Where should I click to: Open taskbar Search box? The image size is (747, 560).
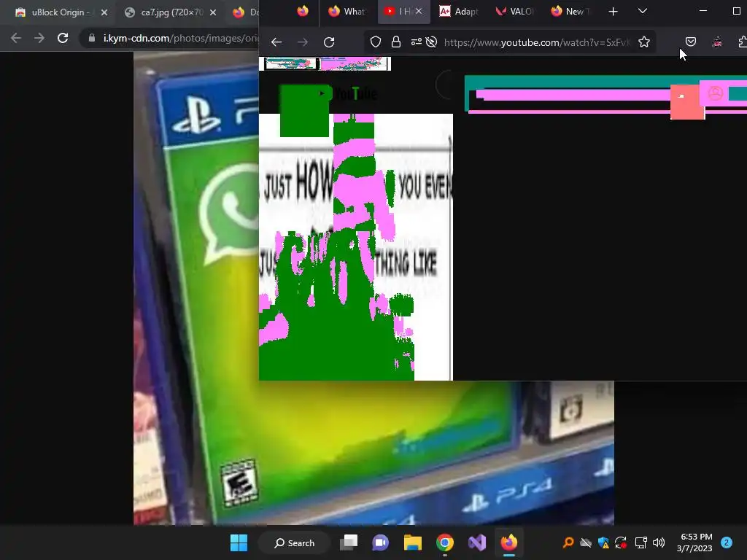[294, 542]
